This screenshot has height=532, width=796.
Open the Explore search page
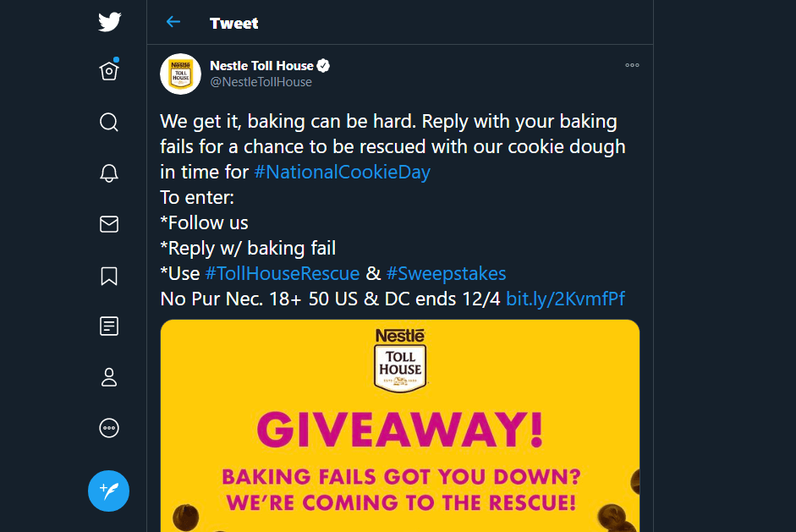click(x=109, y=122)
